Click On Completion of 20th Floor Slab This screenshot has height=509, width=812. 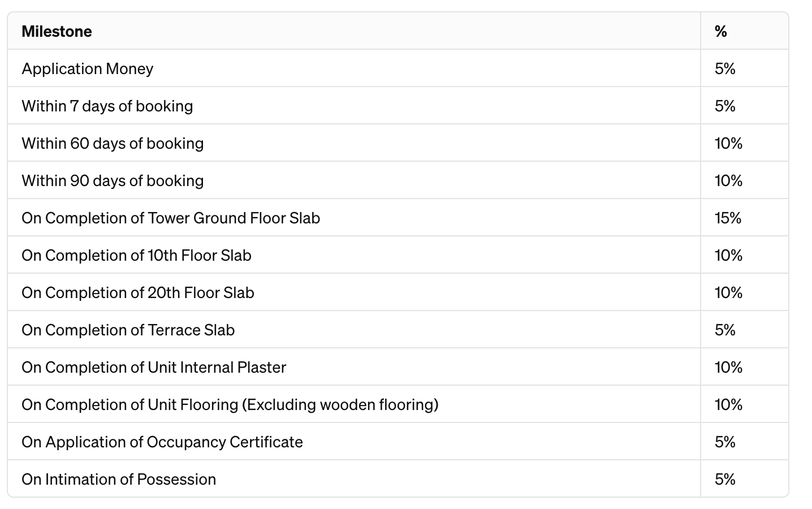pyautogui.click(x=138, y=293)
